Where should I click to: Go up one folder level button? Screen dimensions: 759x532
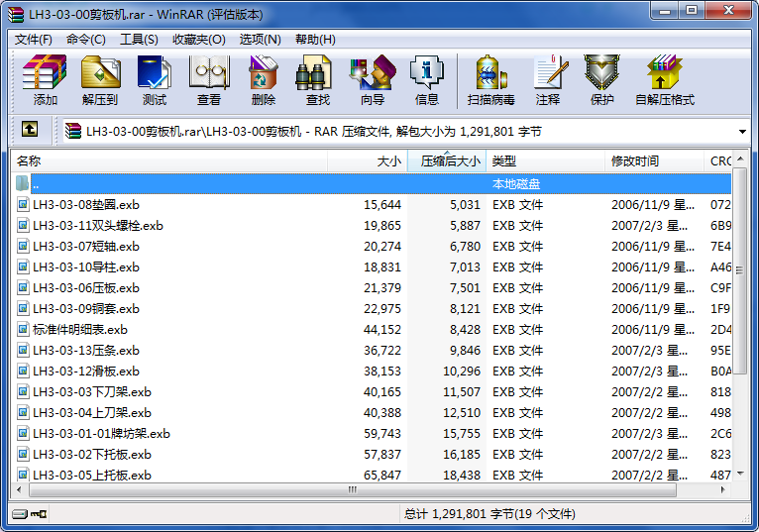(x=30, y=129)
